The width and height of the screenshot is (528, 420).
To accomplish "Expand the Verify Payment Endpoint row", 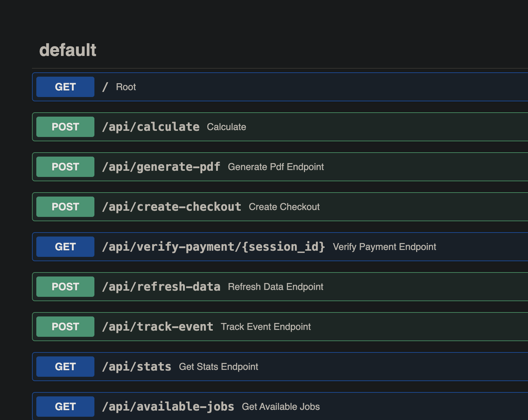I will tap(254, 246).
